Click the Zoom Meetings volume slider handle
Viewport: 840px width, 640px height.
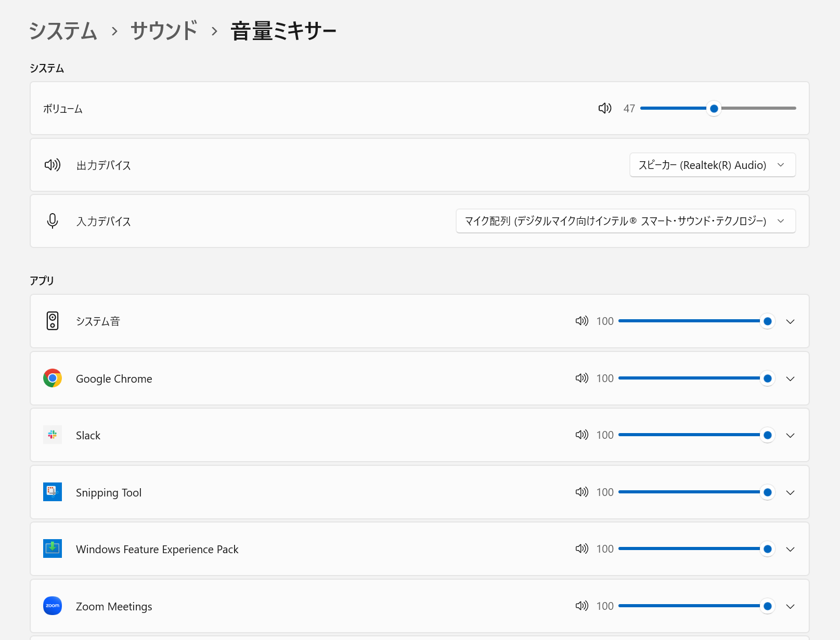(x=767, y=606)
